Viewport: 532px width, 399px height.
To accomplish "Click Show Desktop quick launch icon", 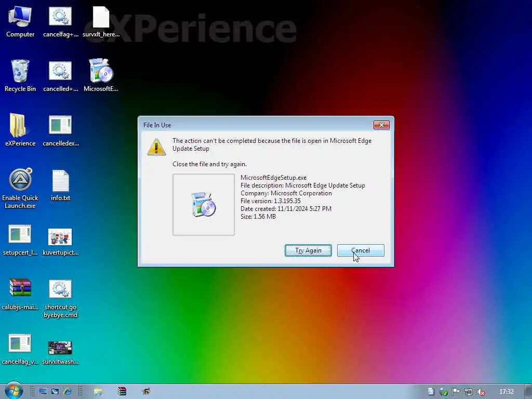I will (x=43, y=392).
